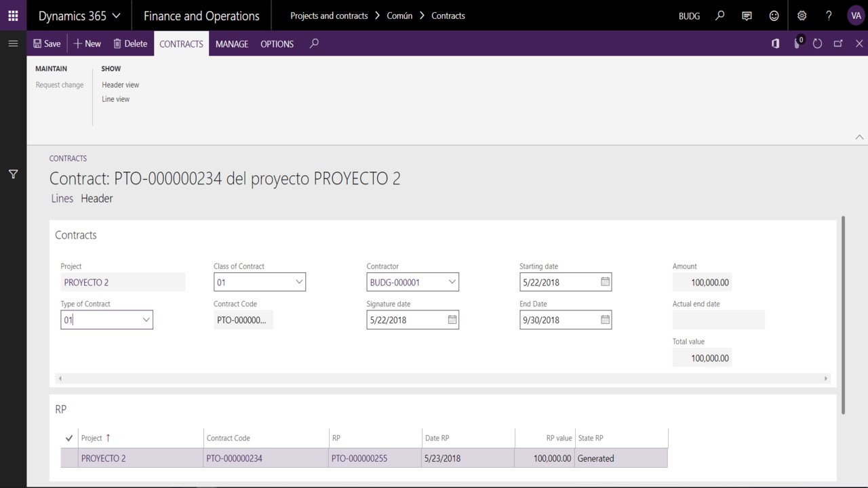Image resolution: width=868 pixels, height=488 pixels.
Task: Click the horizontal scrollbar left arrow
Action: tap(60, 378)
